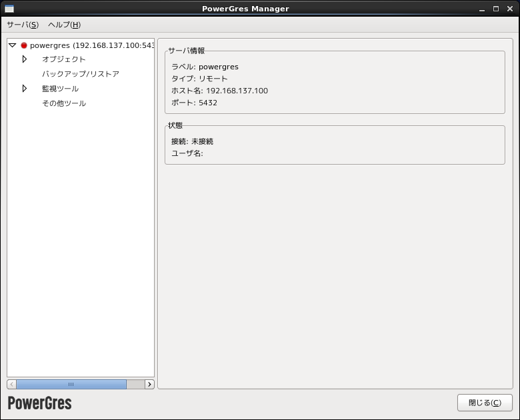The height and width of the screenshot is (420, 520).
Task: Collapse the powergres server tree node
Action: click(x=13, y=45)
